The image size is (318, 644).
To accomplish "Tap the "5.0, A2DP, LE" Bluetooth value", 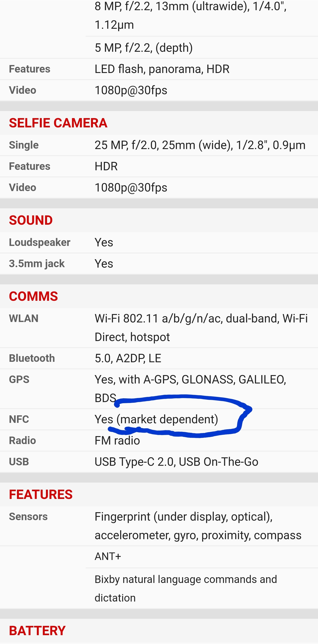I will (128, 358).
